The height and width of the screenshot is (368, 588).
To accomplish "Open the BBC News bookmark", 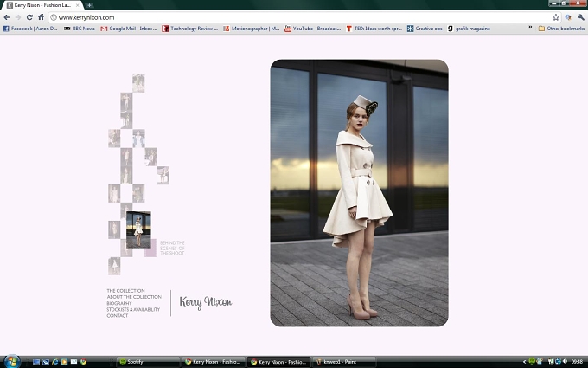I will tap(80, 29).
